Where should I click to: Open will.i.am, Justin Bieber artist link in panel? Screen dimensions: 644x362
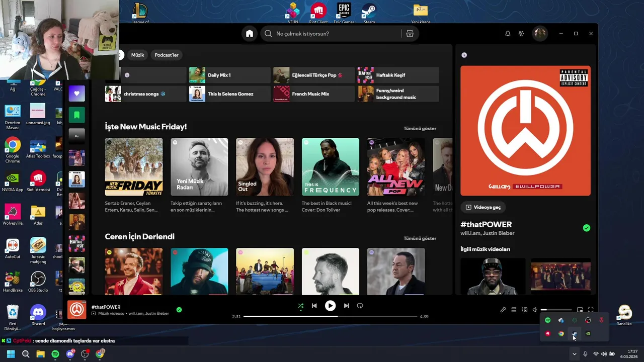(487, 233)
